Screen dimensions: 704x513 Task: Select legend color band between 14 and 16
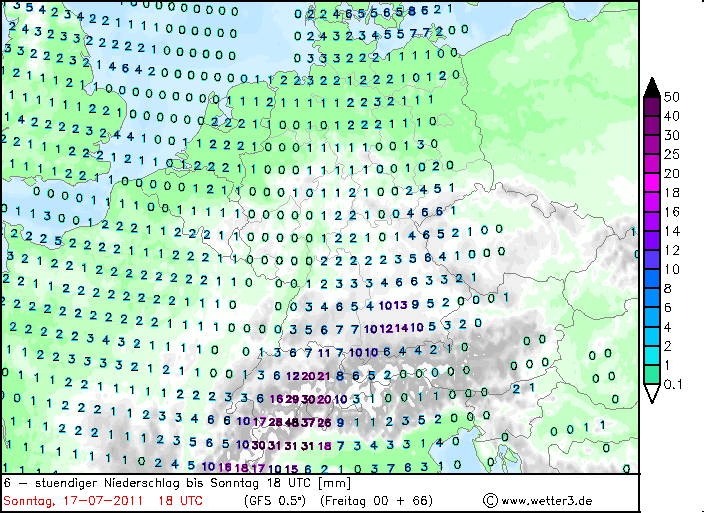click(x=652, y=222)
